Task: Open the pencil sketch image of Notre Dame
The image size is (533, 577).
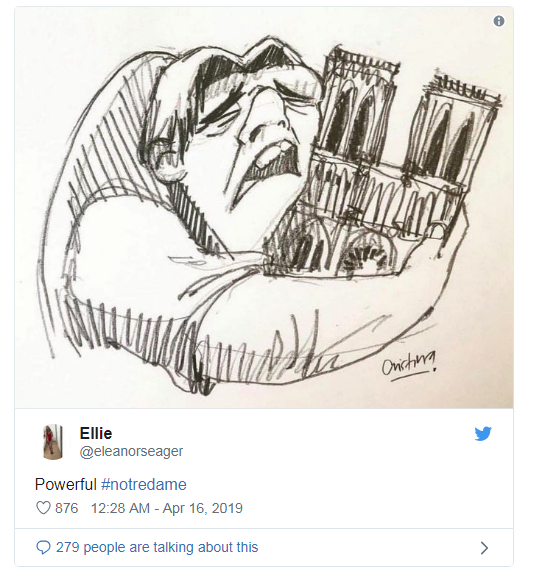Action: 264,207
